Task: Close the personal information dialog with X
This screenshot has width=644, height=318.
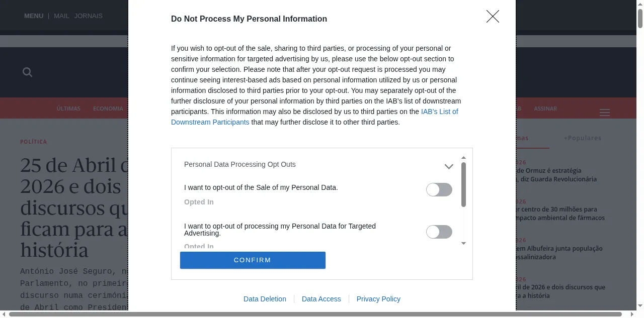Action: coord(493,17)
